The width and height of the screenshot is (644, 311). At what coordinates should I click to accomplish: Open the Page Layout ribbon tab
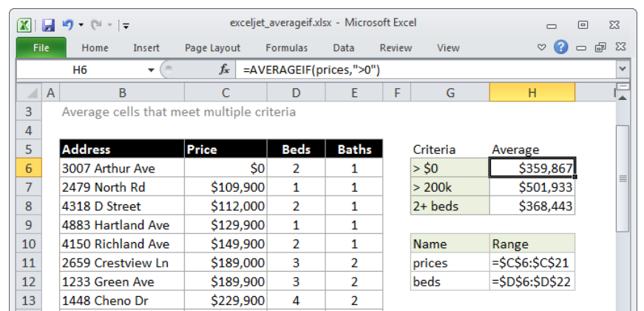click(212, 47)
